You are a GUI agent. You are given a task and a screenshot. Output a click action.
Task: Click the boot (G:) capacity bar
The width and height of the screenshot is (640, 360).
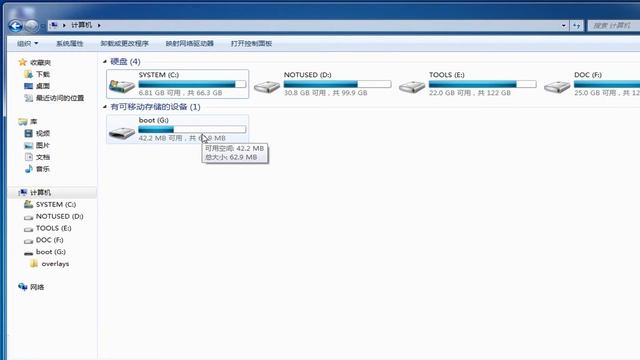192,129
